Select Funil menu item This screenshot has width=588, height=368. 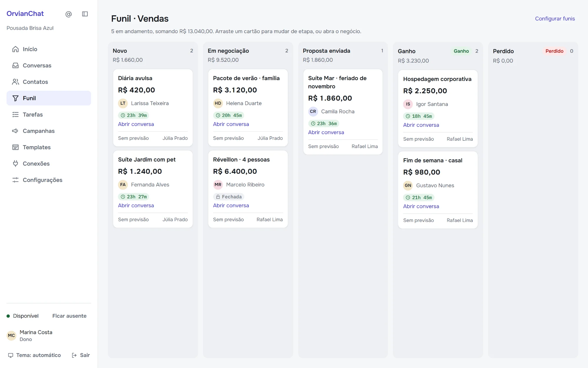tap(49, 98)
